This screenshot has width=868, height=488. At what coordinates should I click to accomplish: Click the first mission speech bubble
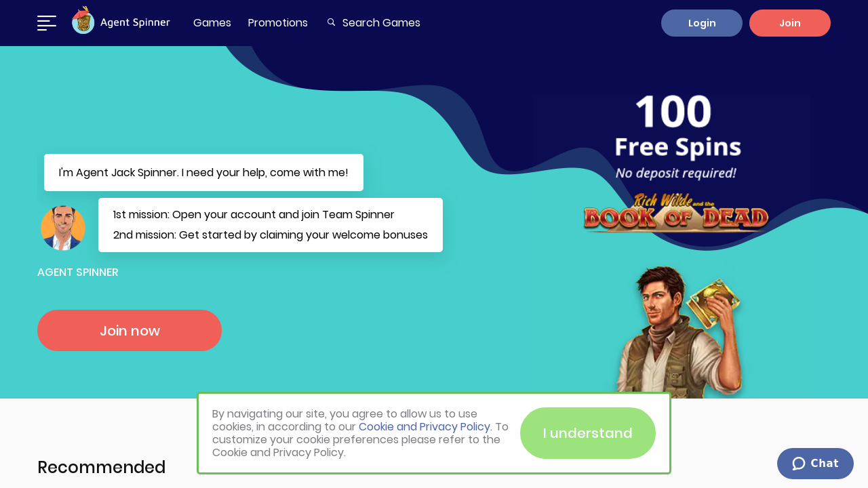click(271, 225)
